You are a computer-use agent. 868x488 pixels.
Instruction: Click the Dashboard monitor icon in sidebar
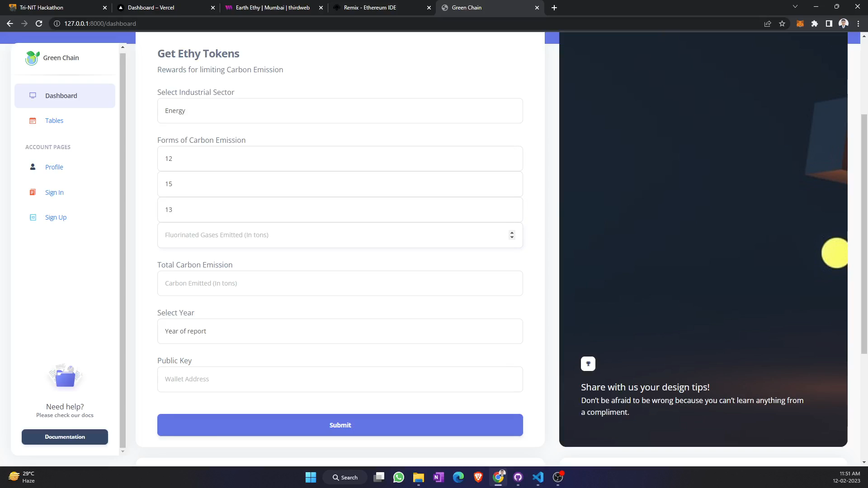point(33,95)
